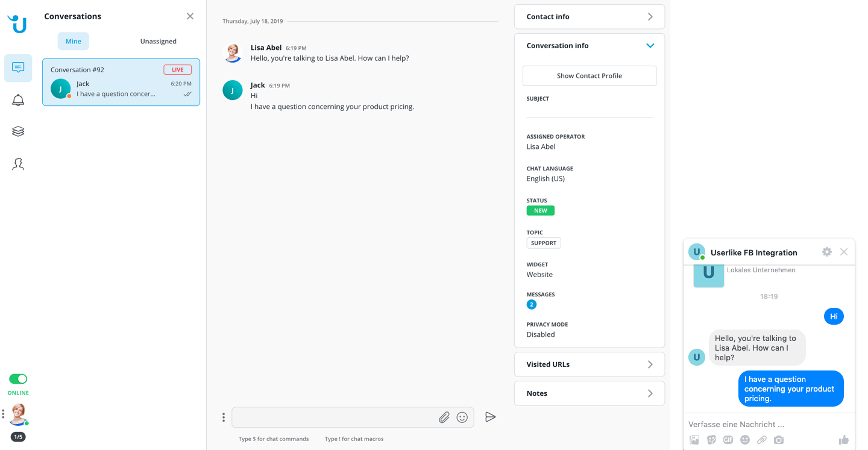
Task: Click the chat message input field
Action: pos(335,417)
